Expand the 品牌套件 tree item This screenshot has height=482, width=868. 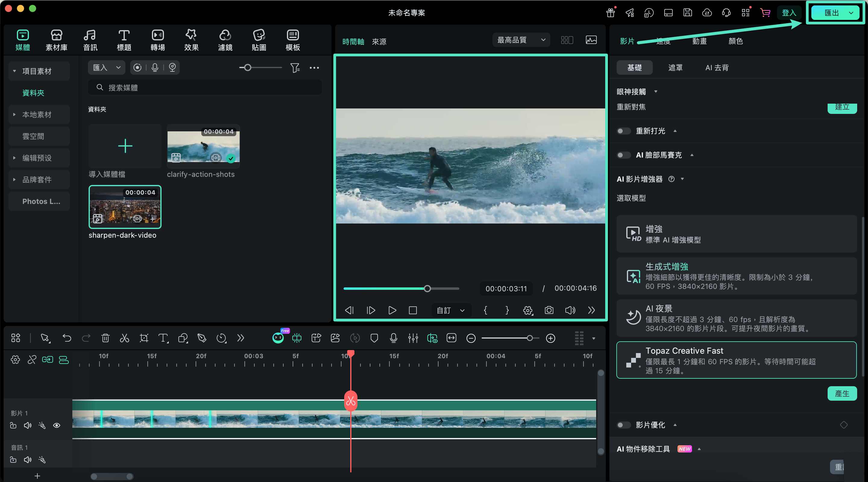point(14,179)
